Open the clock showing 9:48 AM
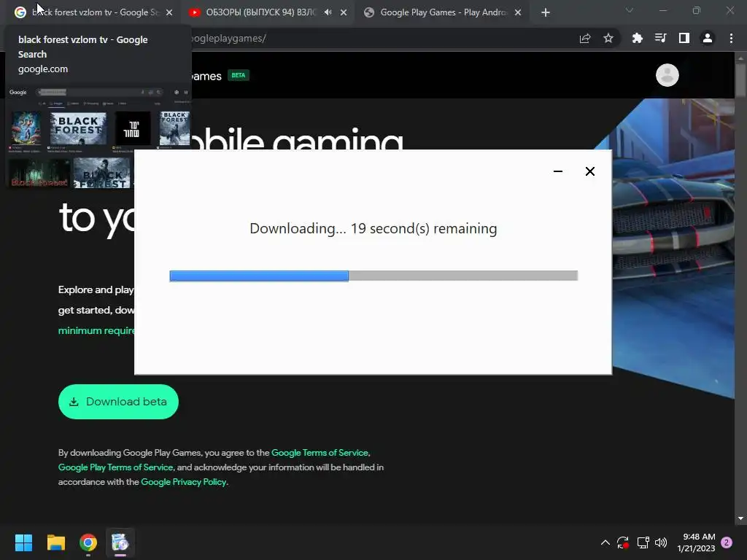Viewport: 747px width, 560px height. 696,542
